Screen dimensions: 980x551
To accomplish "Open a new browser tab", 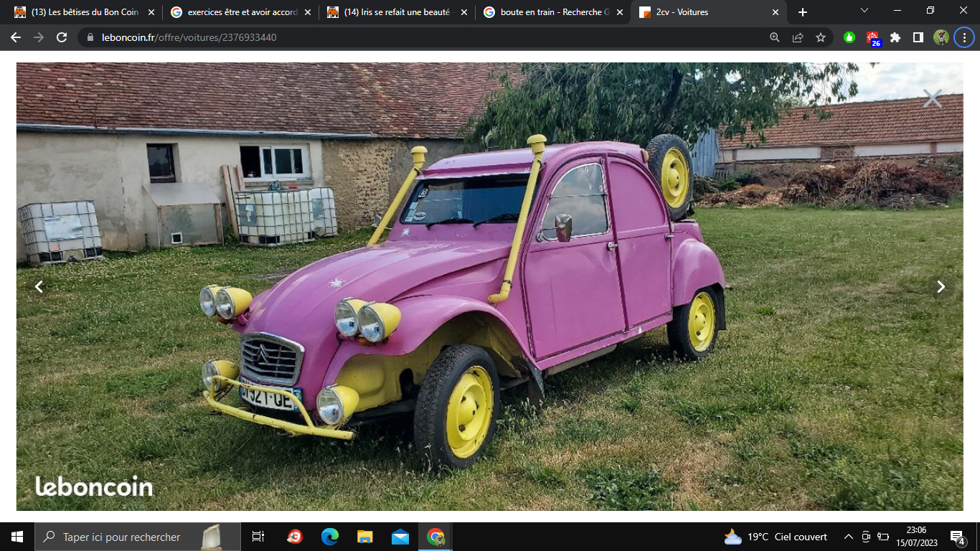I will pyautogui.click(x=803, y=12).
